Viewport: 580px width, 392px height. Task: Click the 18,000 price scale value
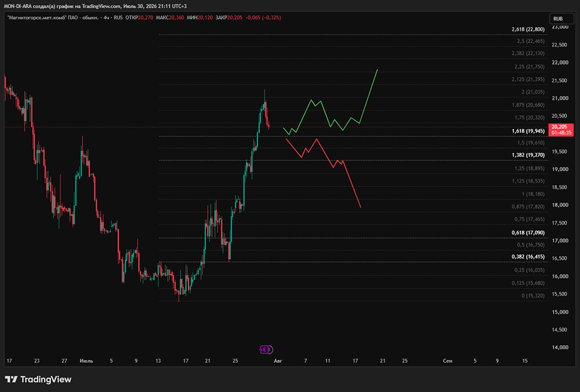[560, 205]
